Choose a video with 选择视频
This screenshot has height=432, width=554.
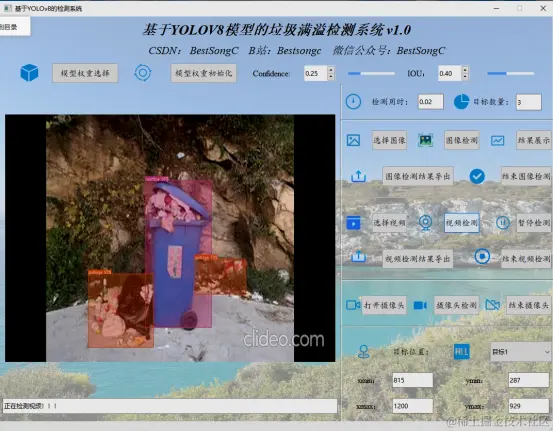tap(389, 223)
